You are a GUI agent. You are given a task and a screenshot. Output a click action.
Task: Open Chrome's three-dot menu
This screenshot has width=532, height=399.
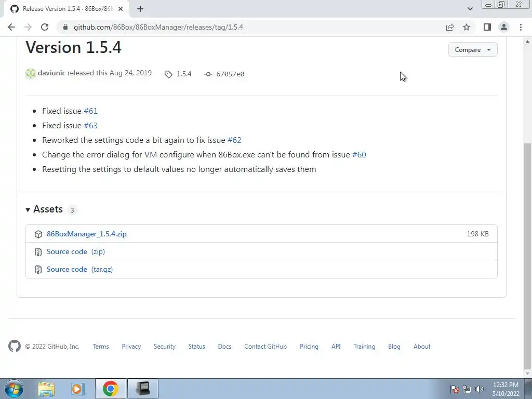[521, 27]
